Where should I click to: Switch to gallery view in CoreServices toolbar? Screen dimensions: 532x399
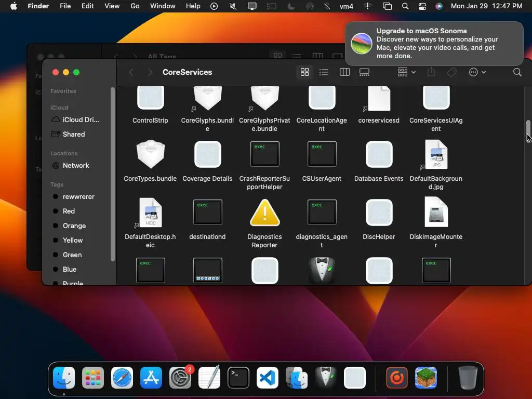364,72
